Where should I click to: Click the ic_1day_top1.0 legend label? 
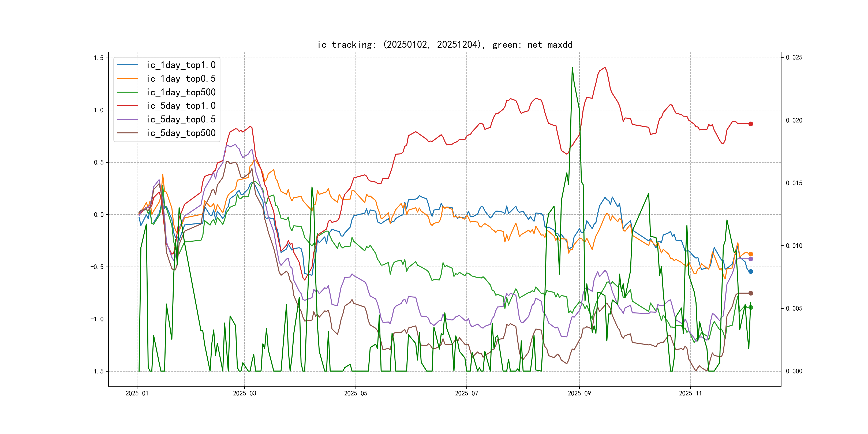(181, 65)
